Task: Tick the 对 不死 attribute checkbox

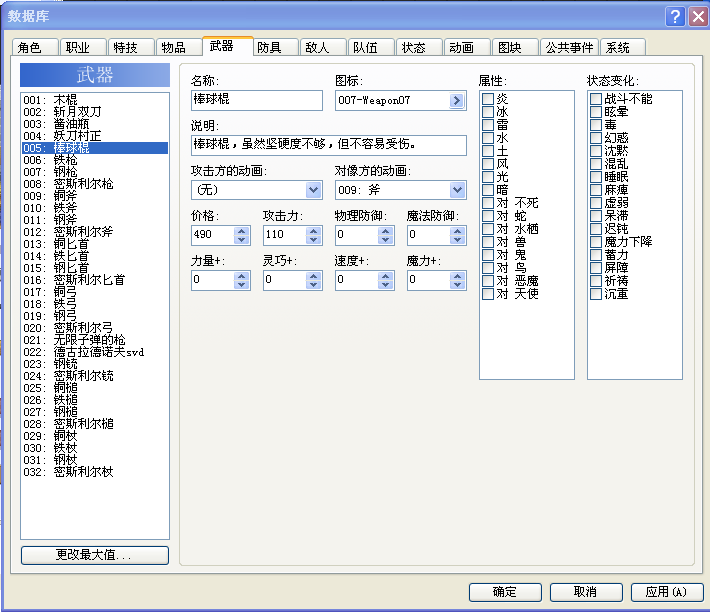Action: click(488, 203)
